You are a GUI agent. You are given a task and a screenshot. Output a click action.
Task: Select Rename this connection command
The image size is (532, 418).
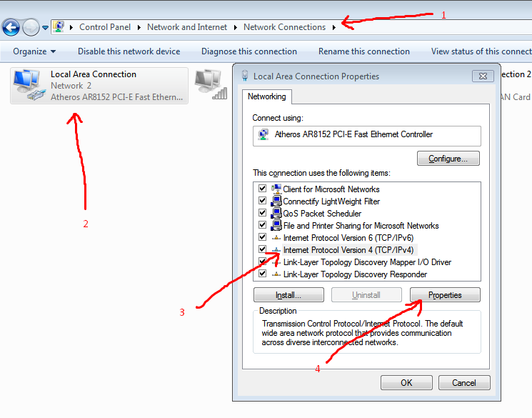coord(364,51)
